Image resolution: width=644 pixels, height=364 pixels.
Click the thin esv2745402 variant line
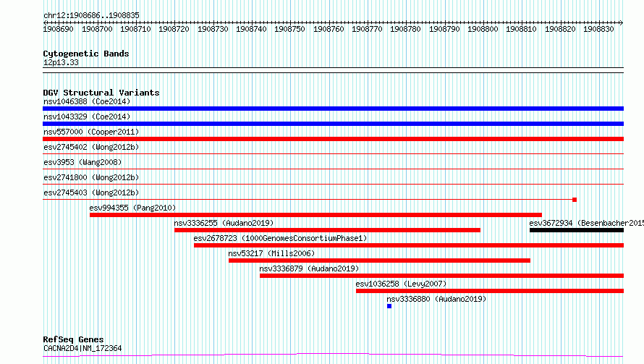tap(333, 154)
